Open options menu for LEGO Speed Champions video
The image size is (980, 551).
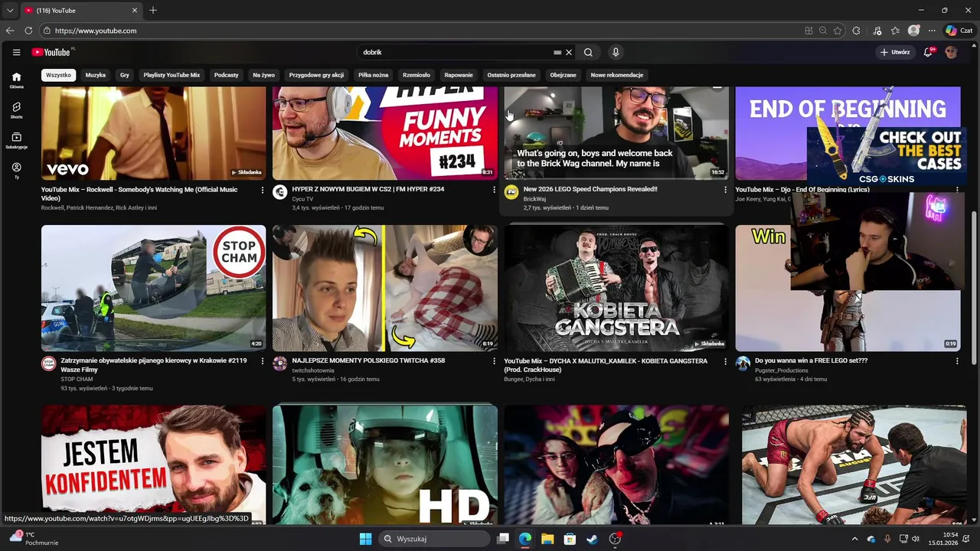(x=725, y=190)
